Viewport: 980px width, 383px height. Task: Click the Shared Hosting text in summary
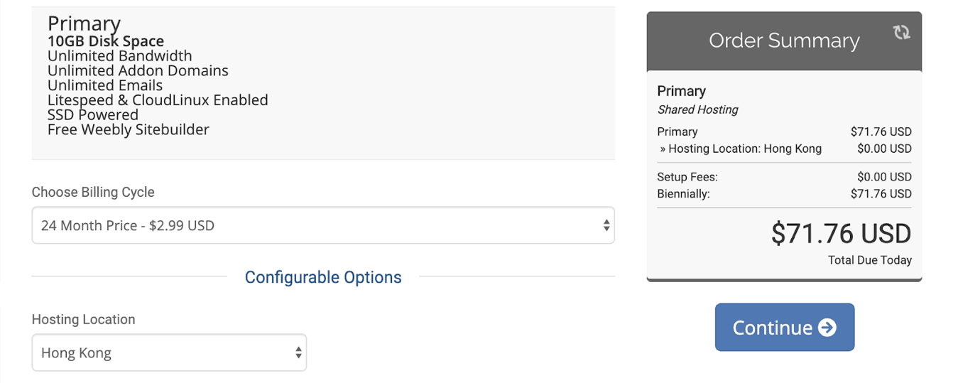(x=698, y=109)
